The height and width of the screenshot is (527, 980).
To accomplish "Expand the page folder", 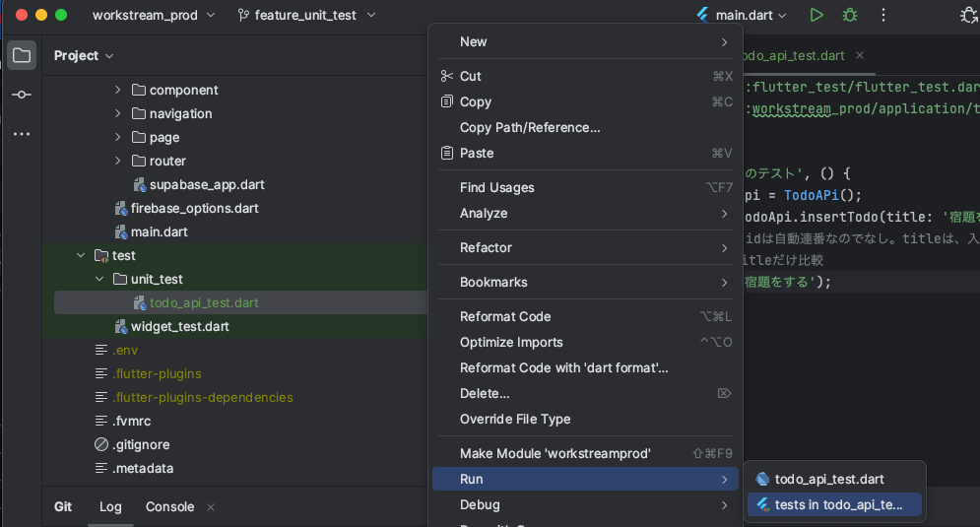I will click(x=117, y=137).
